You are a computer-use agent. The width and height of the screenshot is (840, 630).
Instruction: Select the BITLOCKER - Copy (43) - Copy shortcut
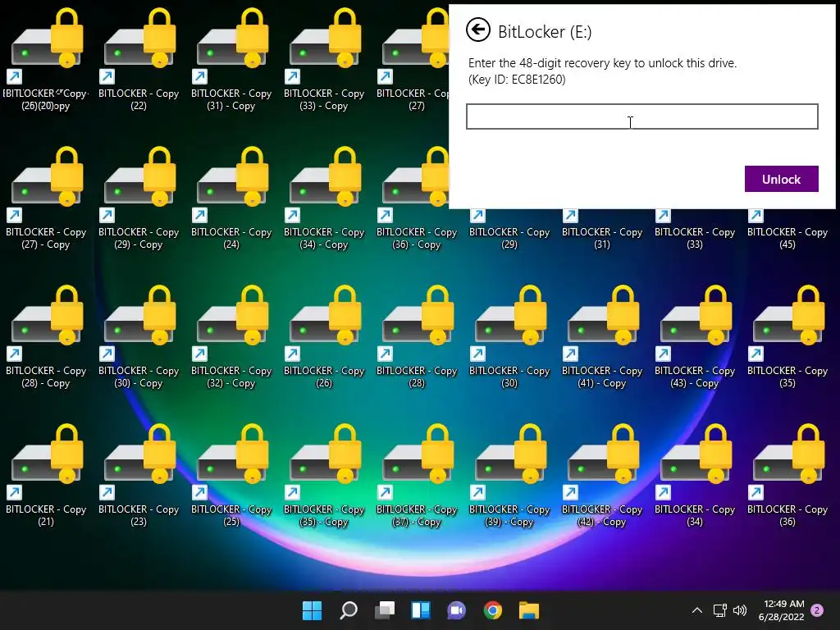click(695, 336)
